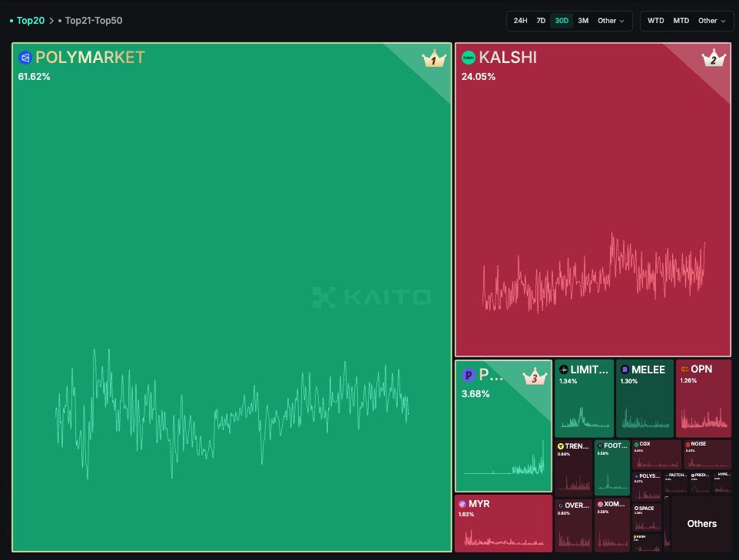Click the Polymarket logo icon

25,58
